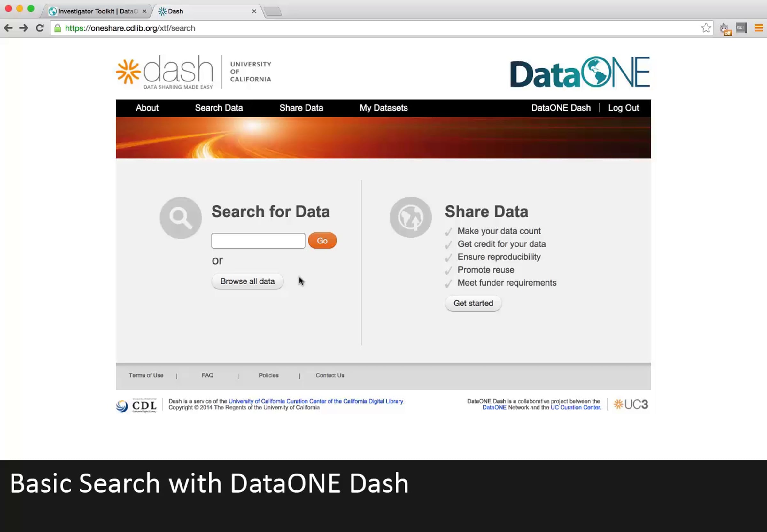Open the FAQ footer link
Screen dimensions: 767x532
coord(207,375)
